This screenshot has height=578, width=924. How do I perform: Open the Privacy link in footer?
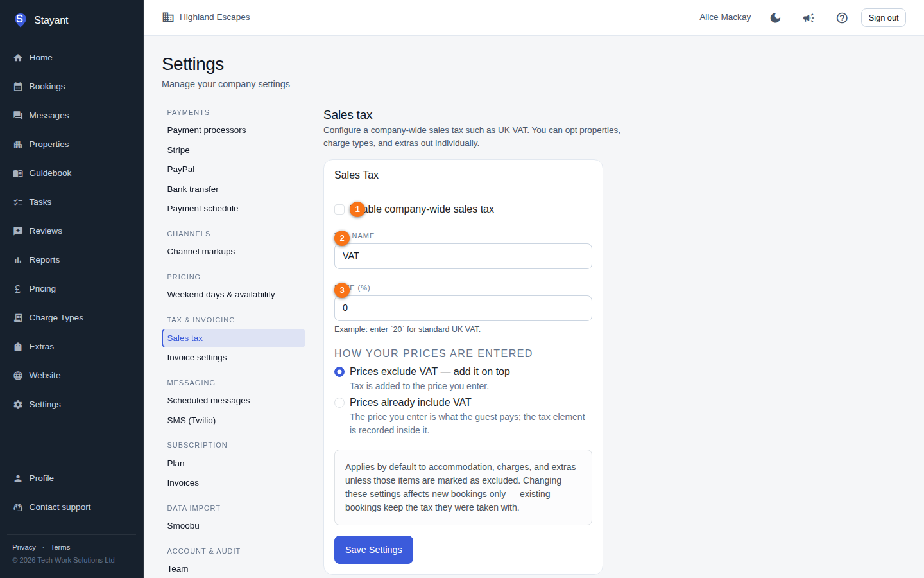[x=24, y=547]
